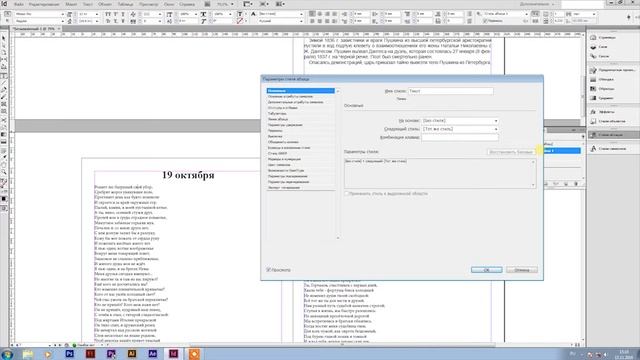Select the Type tool
This screenshot has width=640, height=360.
click(4, 76)
